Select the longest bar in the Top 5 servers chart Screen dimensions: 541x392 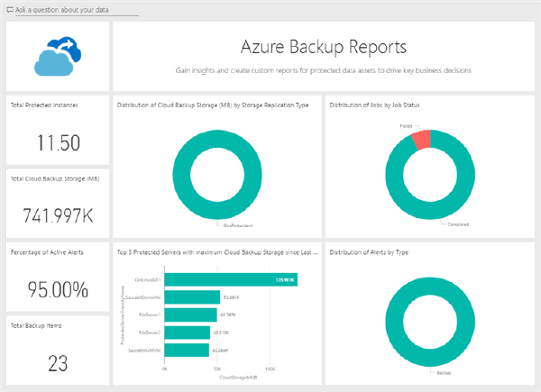[230, 280]
